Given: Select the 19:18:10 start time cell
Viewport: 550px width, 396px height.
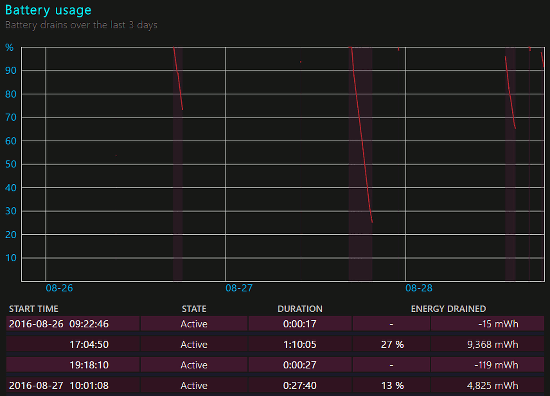Looking at the screenshot, I should click(x=73, y=365).
